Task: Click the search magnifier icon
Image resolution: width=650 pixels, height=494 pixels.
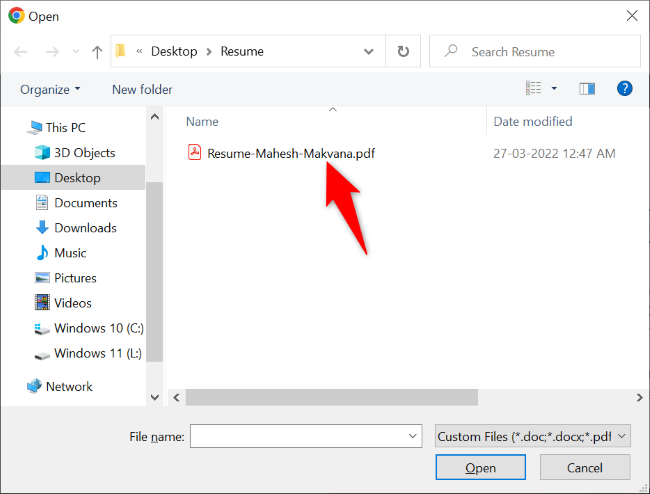Action: pyautogui.click(x=451, y=51)
